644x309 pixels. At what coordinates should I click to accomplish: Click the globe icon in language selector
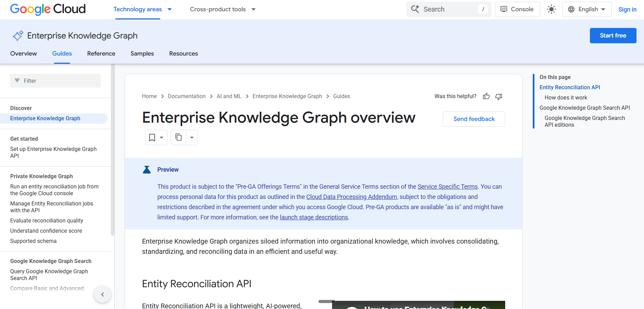(x=571, y=9)
